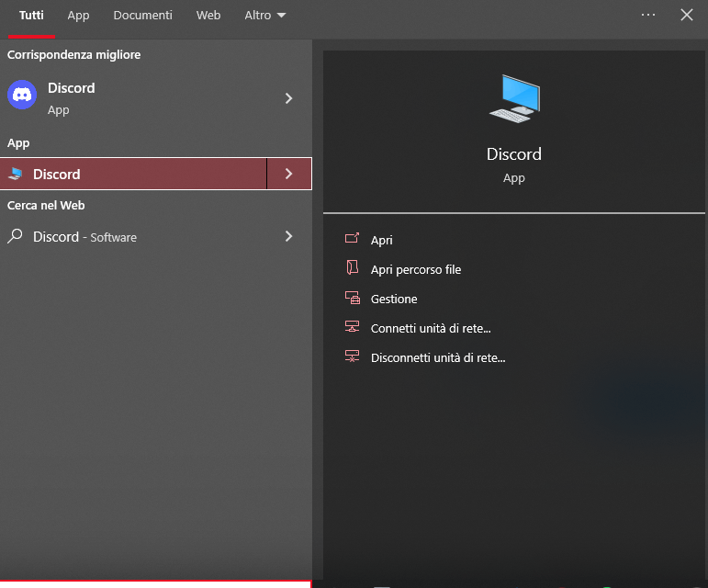Expand the Discord best match arrow
Screen dimensions: 708x588
289,98
